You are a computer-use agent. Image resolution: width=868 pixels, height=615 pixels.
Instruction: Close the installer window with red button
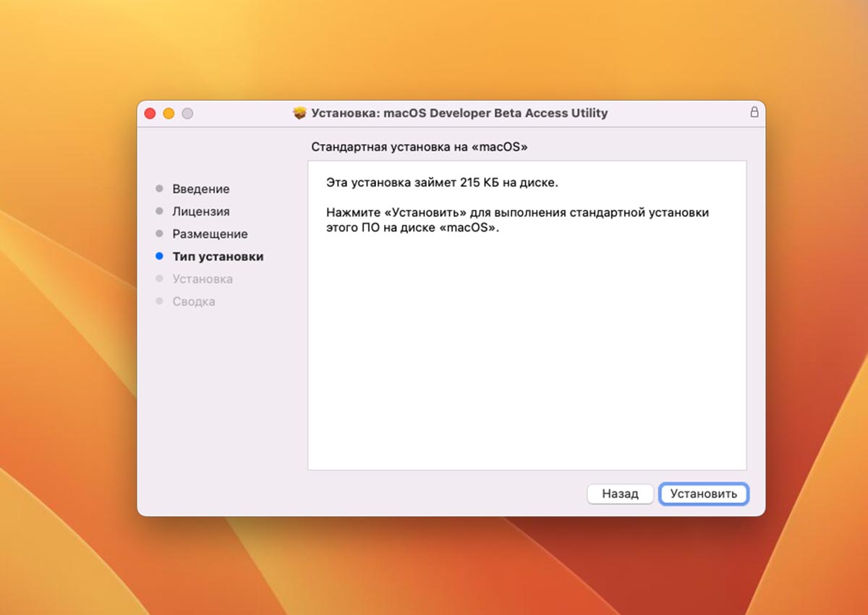coord(150,114)
